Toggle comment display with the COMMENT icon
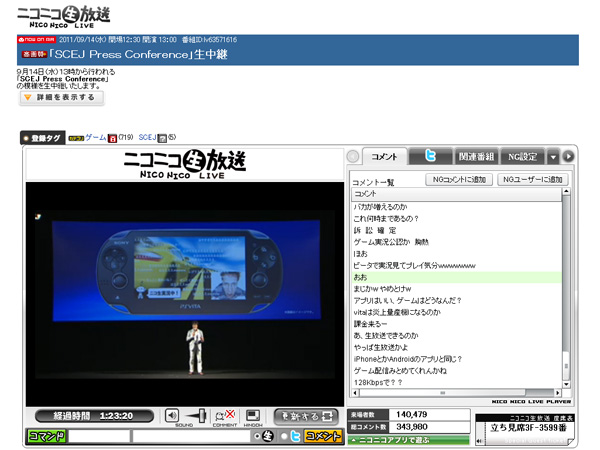The height and width of the screenshot is (450, 600). (226, 414)
